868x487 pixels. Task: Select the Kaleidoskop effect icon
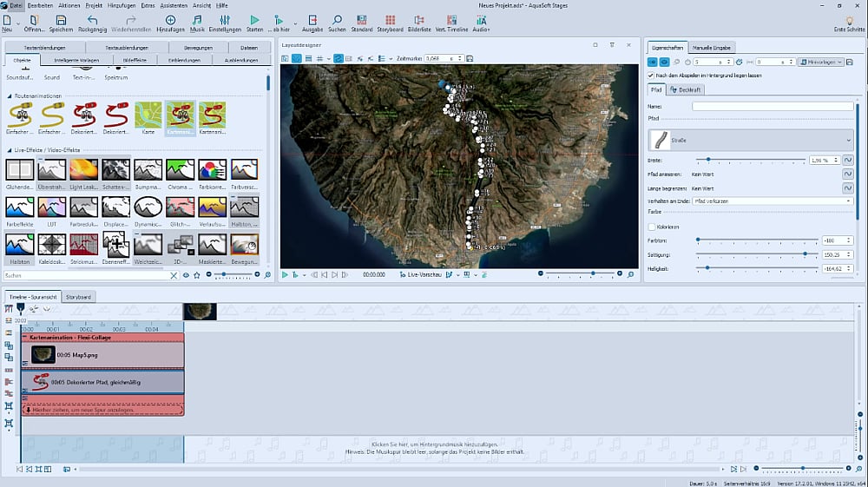pos(51,246)
